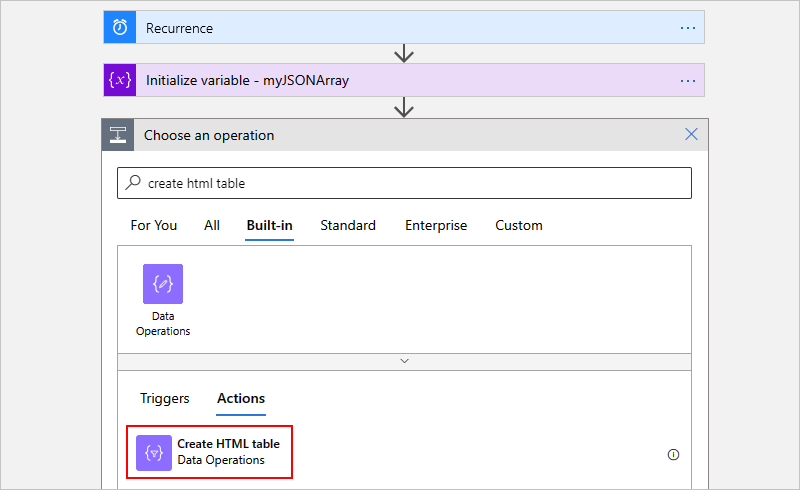The height and width of the screenshot is (490, 800).
Task: Select the Standard tab
Action: (348, 225)
